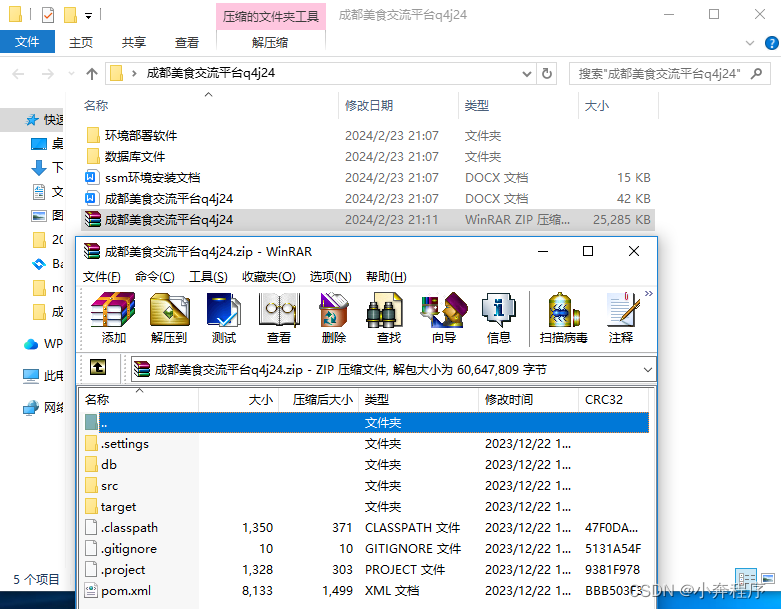Image resolution: width=781 pixels, height=609 pixels.
Task: Click the Explorer refresh button
Action: 547,74
